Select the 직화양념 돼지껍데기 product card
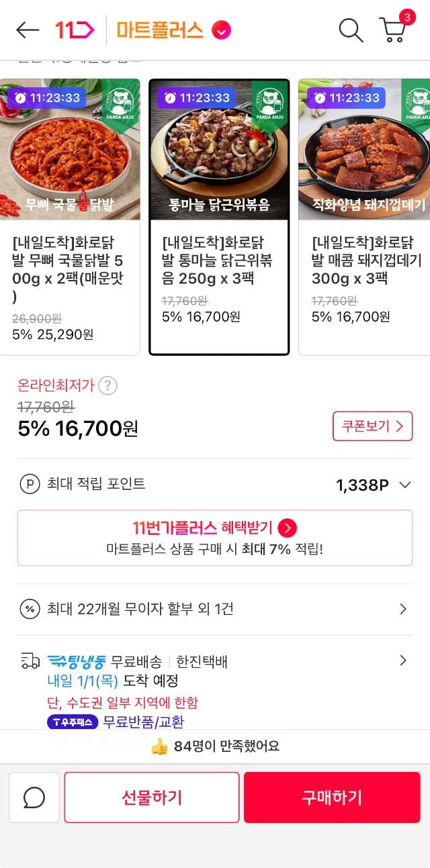 tap(366, 216)
